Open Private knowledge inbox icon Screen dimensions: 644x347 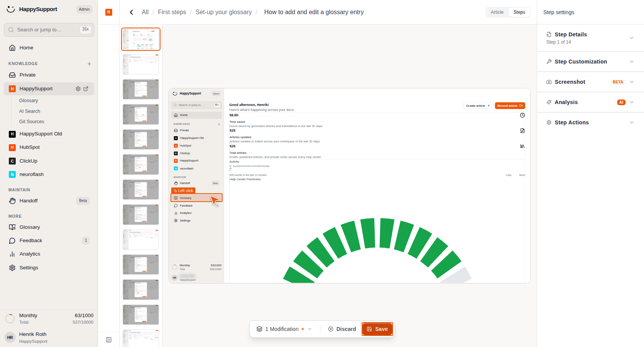[x=12, y=75]
